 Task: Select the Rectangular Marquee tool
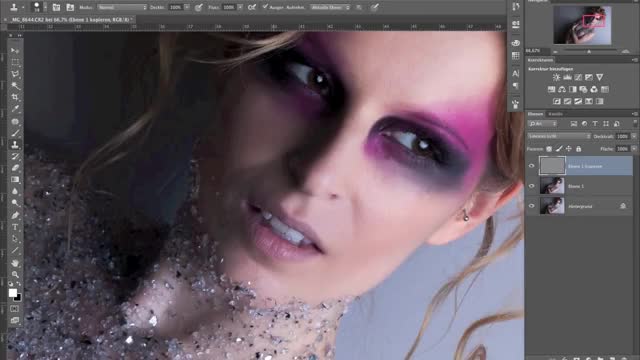coord(15,62)
